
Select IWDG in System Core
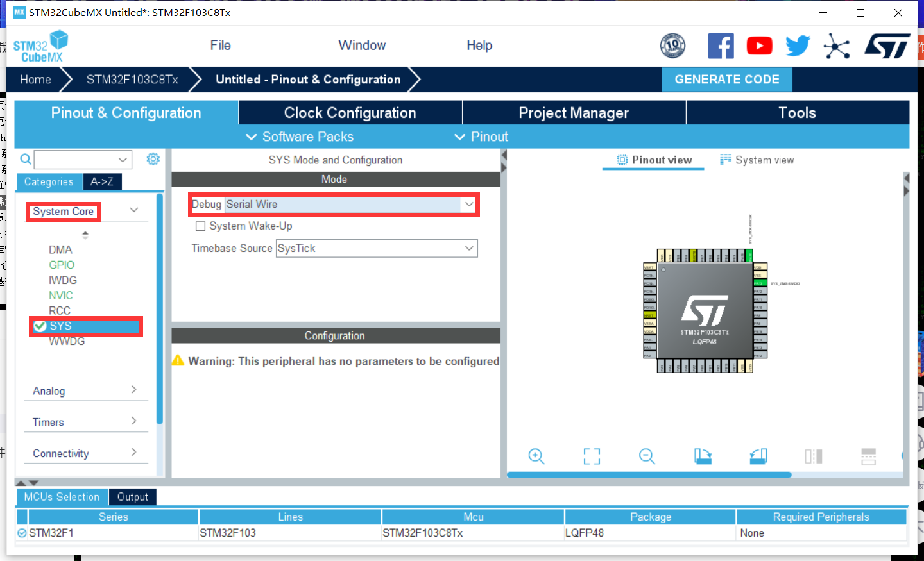click(63, 280)
